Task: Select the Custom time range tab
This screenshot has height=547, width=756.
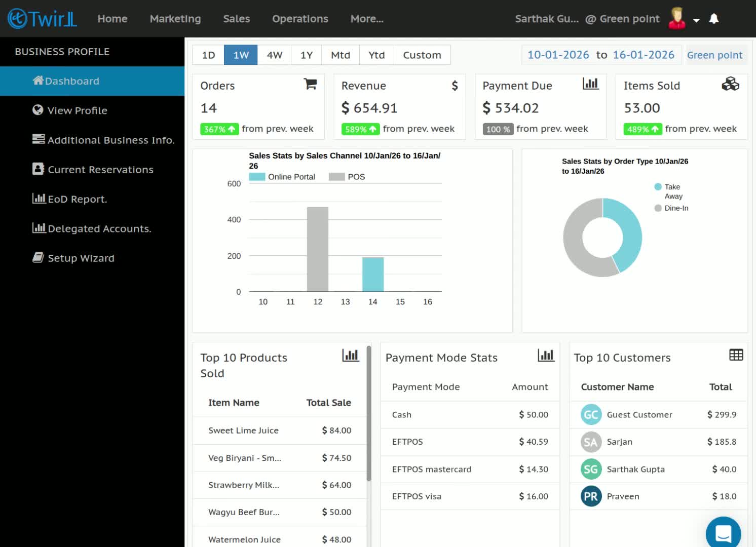Action: coord(422,55)
